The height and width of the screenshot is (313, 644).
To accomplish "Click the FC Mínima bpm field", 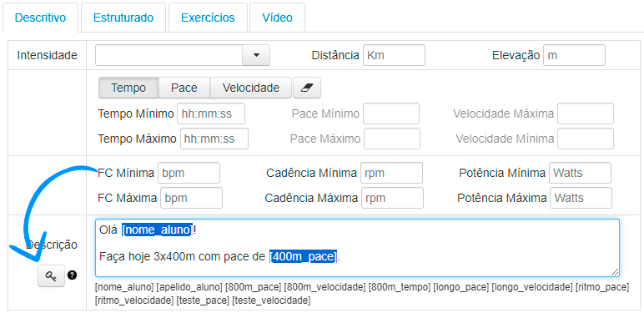I will (x=189, y=173).
